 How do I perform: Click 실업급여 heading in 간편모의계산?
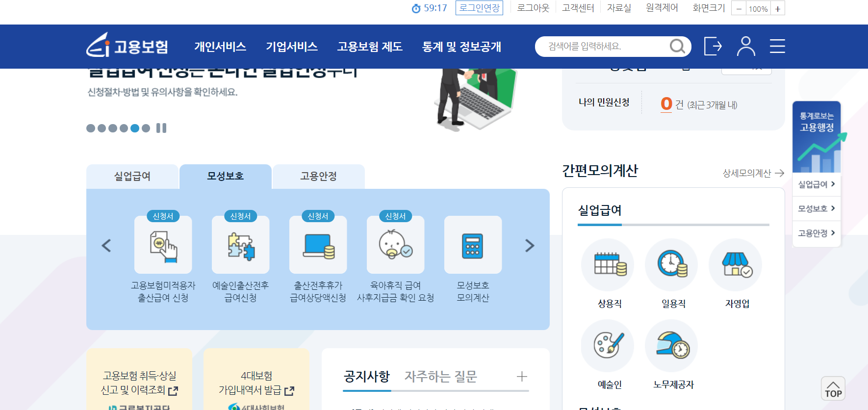[x=600, y=210]
